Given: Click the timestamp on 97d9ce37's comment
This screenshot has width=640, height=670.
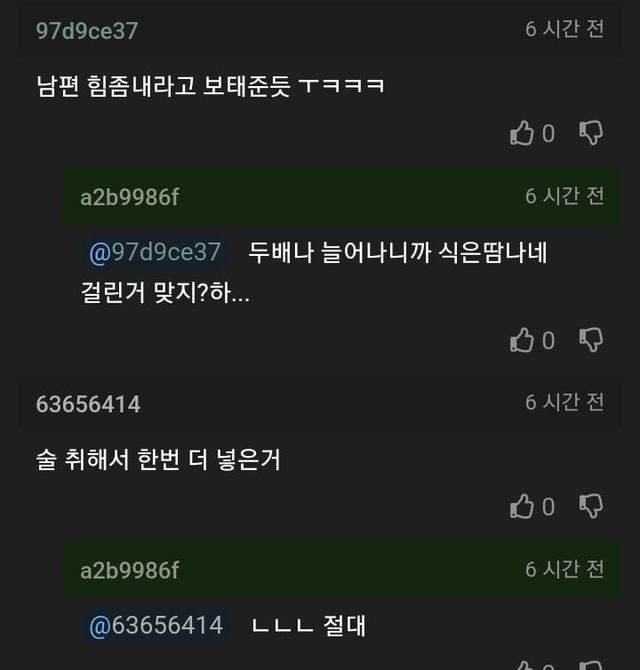Looking at the screenshot, I should click(x=564, y=29).
